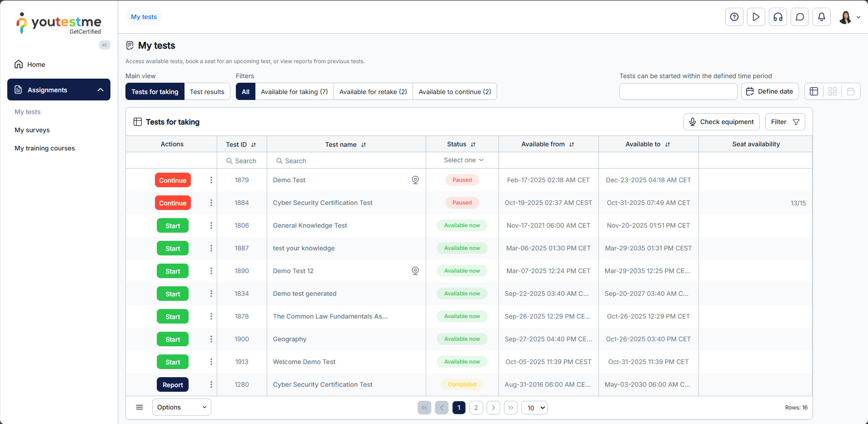Toggle sort order on Test ID column
This screenshot has height=424, width=868.
coord(254,145)
